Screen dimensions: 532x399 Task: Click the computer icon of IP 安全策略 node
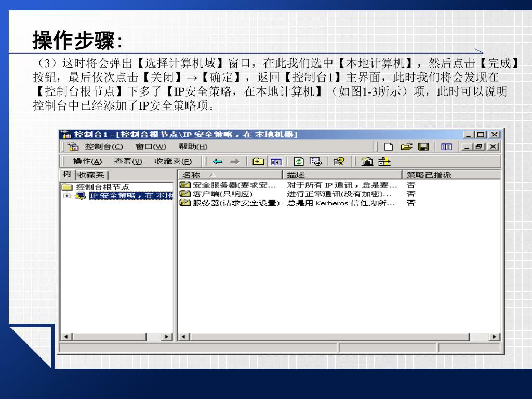81,196
